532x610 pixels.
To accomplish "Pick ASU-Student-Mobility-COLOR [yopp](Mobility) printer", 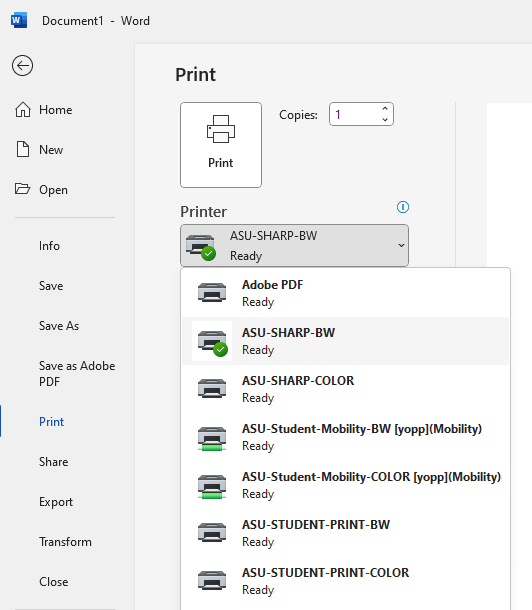I will [345, 485].
